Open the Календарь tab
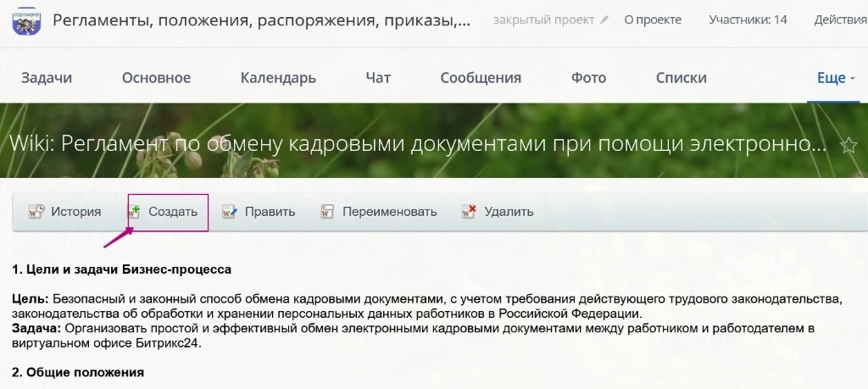 point(278,78)
